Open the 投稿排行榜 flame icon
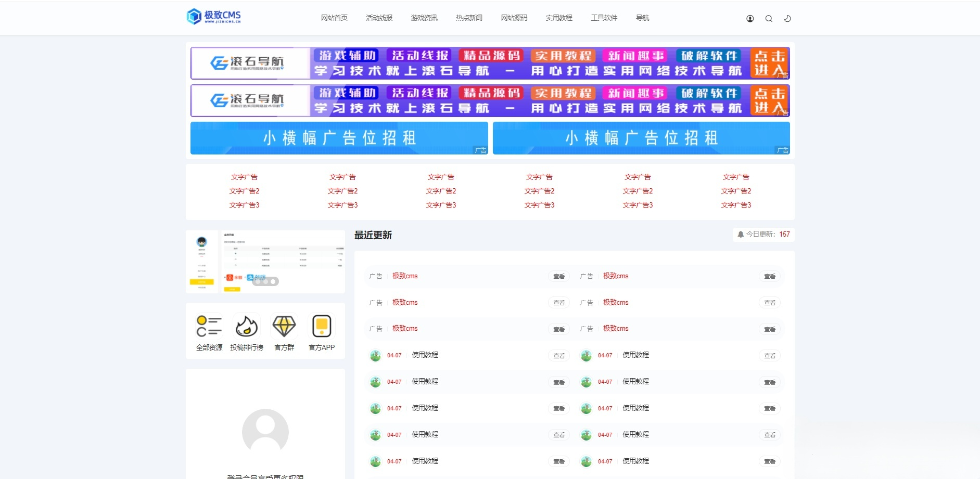980x479 pixels. coord(246,325)
